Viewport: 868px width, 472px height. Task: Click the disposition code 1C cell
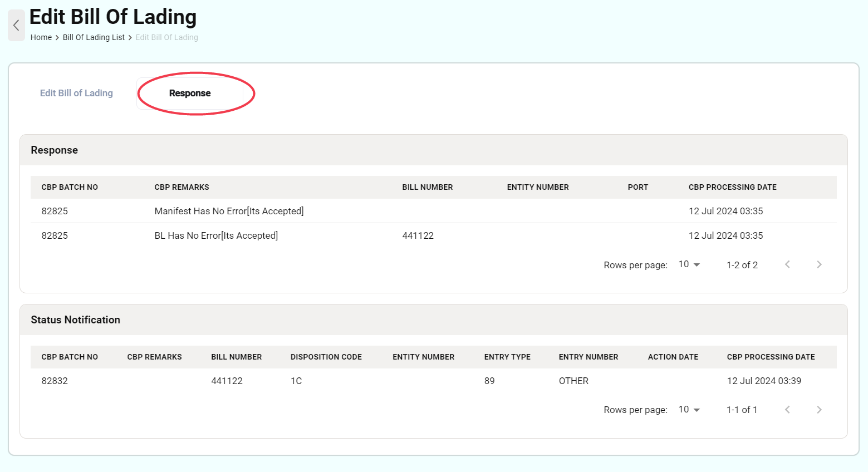pos(296,381)
